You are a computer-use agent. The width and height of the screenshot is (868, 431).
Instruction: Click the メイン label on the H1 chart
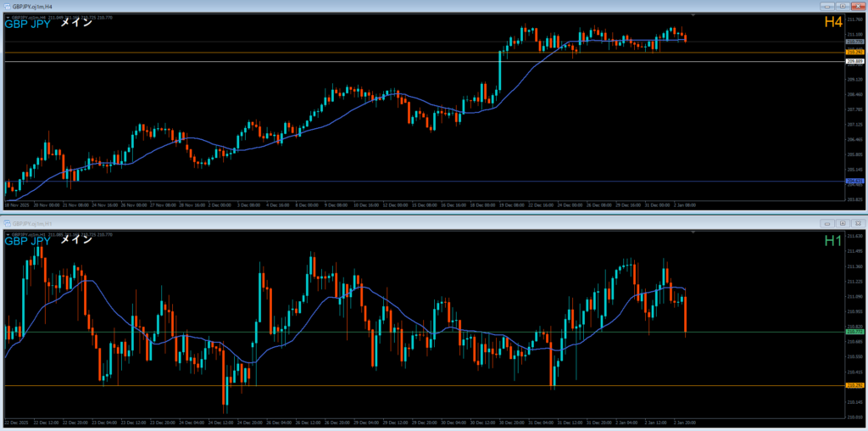(75, 240)
